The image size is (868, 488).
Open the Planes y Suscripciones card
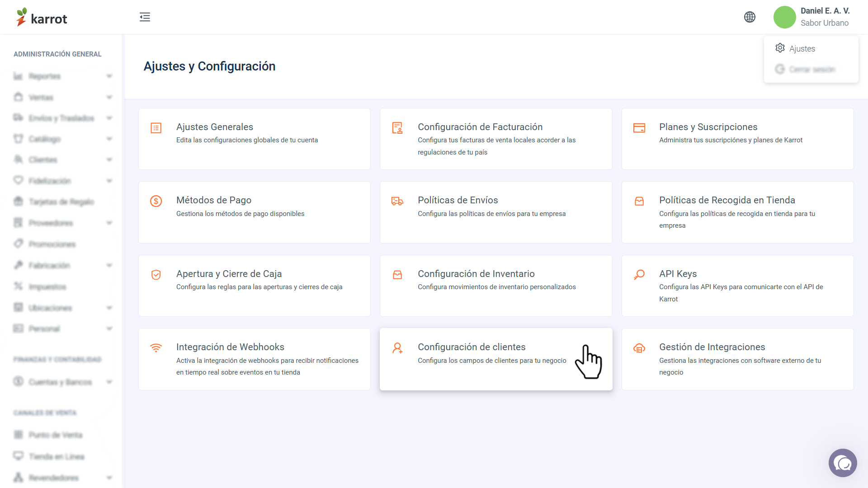pyautogui.click(x=737, y=139)
